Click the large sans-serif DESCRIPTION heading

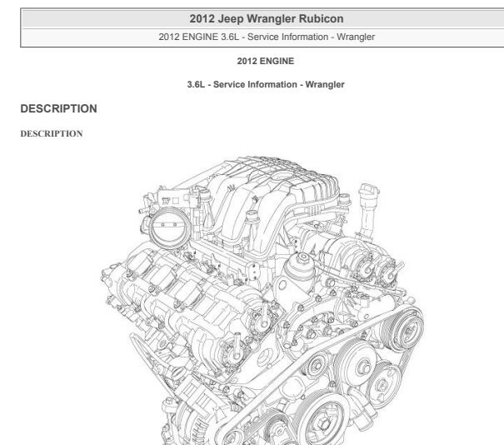coord(59,108)
